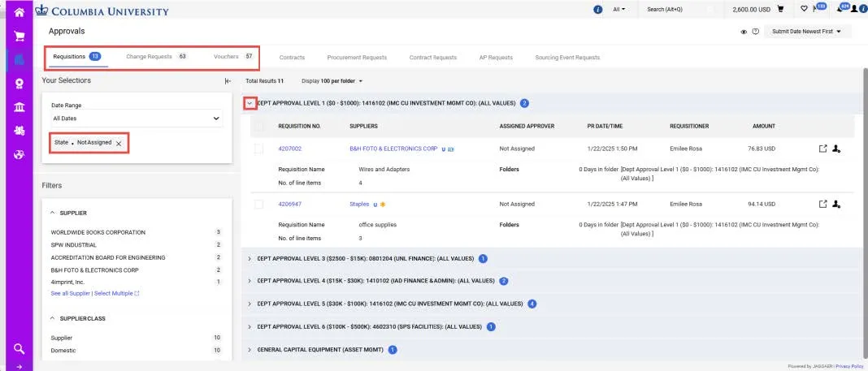Expand the sidebar using the bottom arrow
Screen dimensions: 868x371
click(19, 366)
